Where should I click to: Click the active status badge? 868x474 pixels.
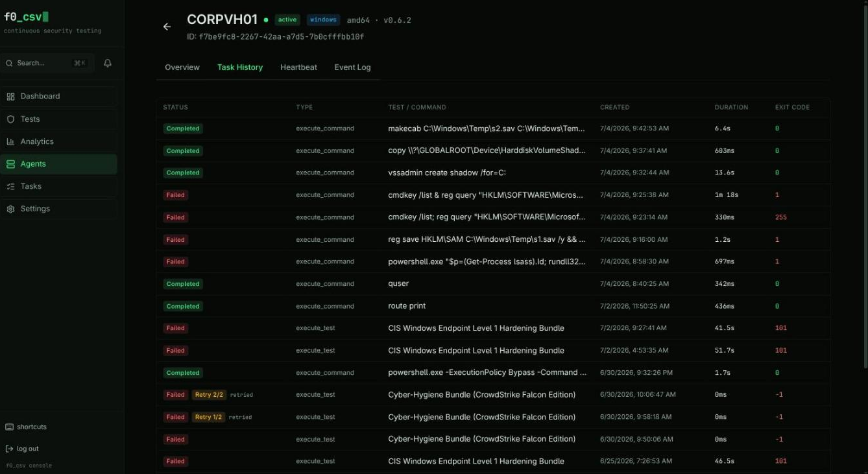(287, 20)
